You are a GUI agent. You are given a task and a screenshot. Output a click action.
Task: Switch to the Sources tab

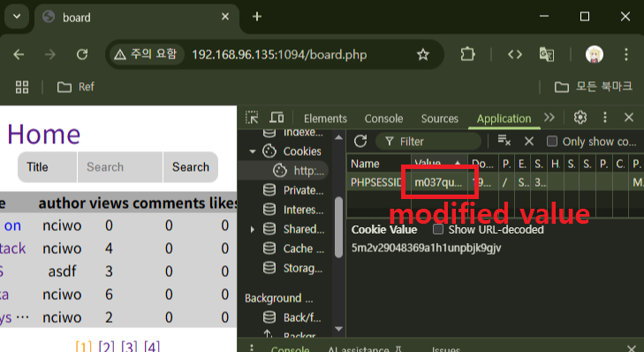point(439,119)
